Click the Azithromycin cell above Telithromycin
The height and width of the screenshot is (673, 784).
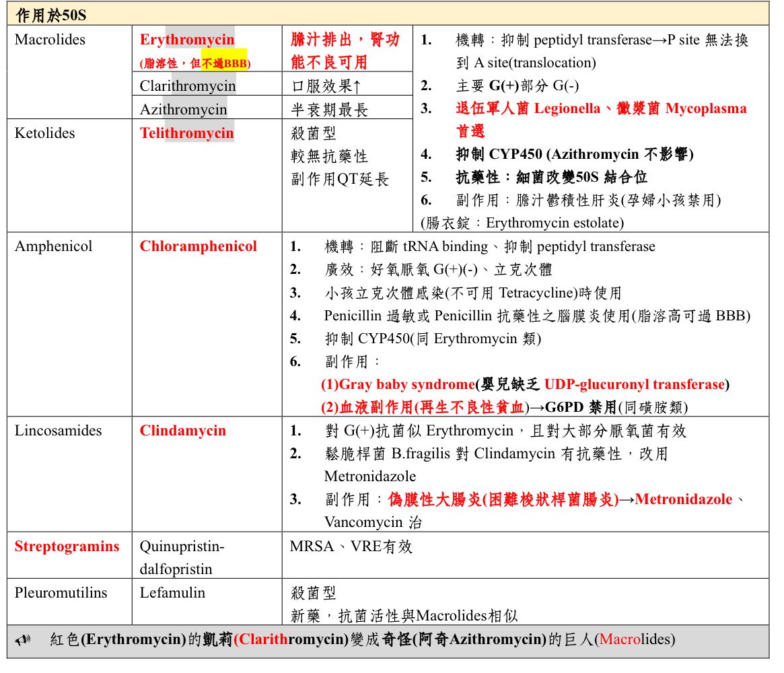pyautogui.click(x=183, y=110)
